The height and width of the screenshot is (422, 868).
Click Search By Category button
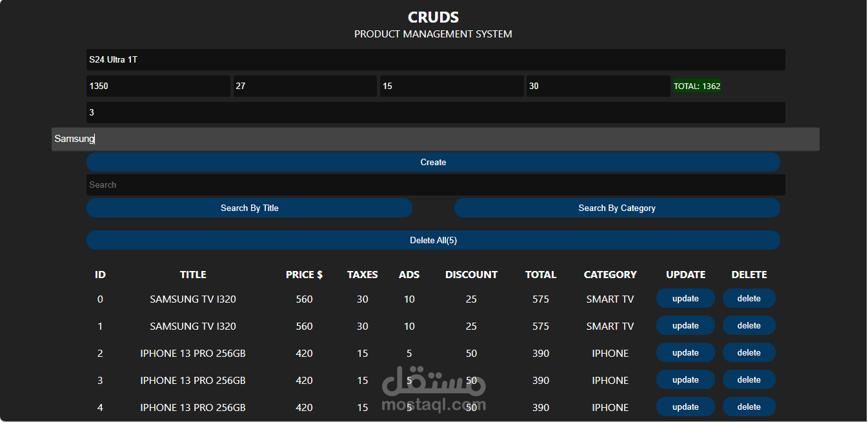[617, 208]
